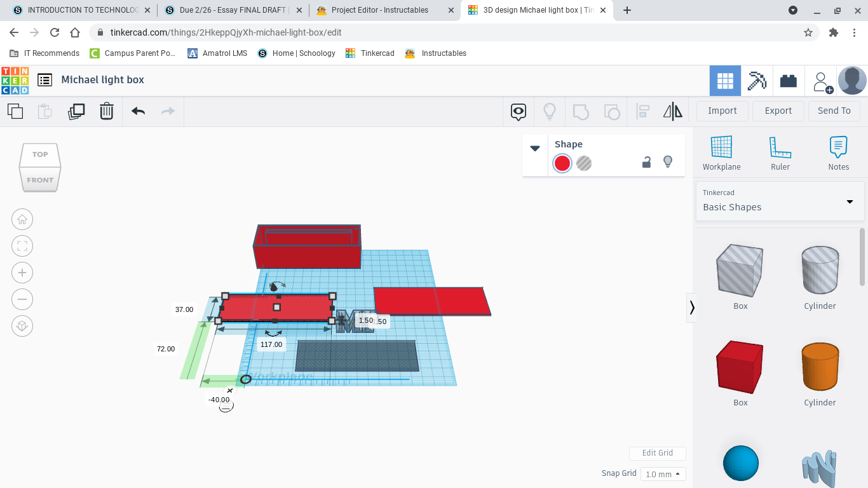Toggle shape visibility lightbulb in Shape panel
Screen dimensions: 868x488
click(668, 163)
